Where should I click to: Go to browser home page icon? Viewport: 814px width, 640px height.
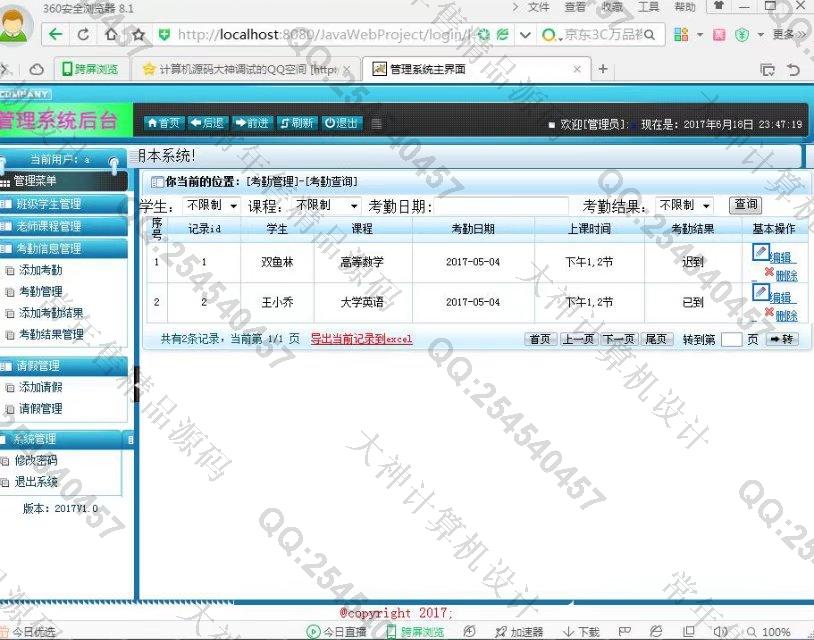coord(111,34)
